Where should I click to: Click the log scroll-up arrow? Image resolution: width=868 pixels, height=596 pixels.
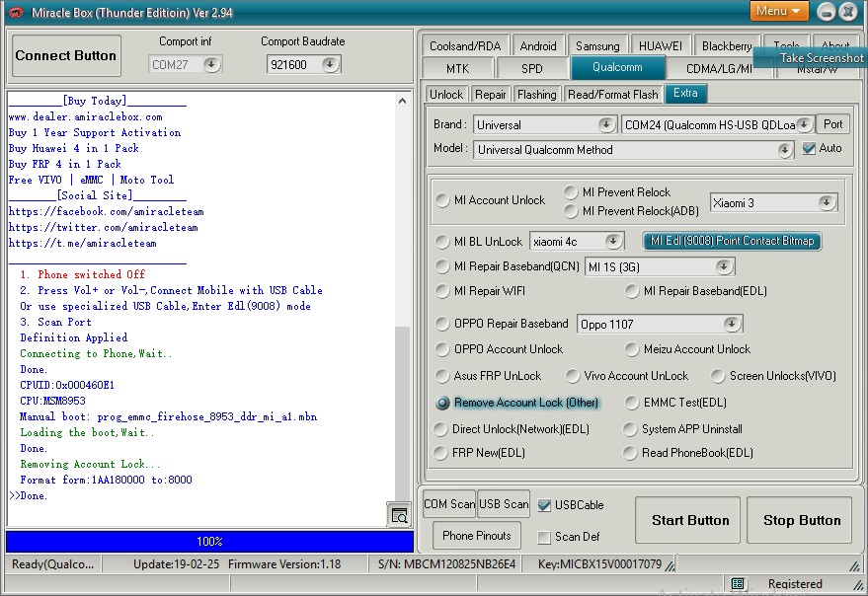(403, 101)
